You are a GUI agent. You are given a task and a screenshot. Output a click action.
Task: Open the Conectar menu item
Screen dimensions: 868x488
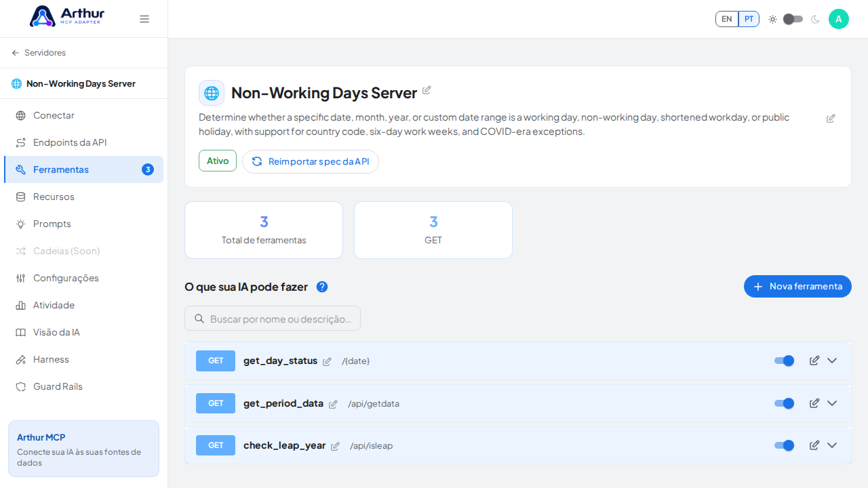83,115
